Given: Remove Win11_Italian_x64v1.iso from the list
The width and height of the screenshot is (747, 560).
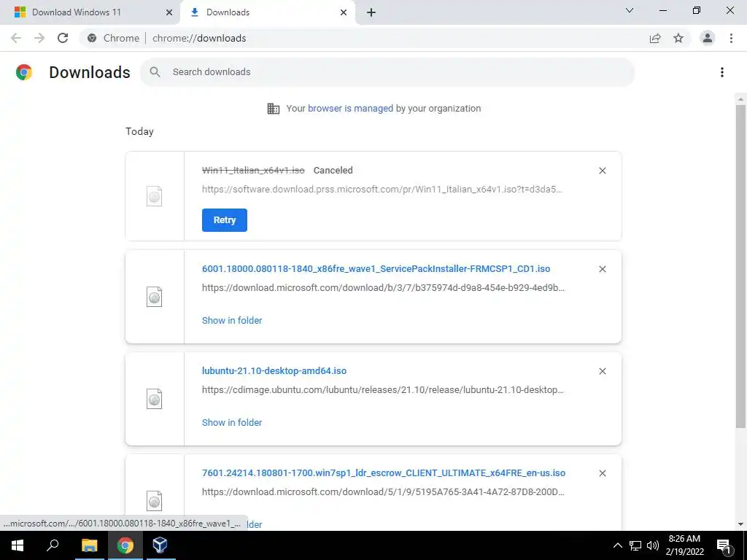Looking at the screenshot, I should [x=602, y=171].
